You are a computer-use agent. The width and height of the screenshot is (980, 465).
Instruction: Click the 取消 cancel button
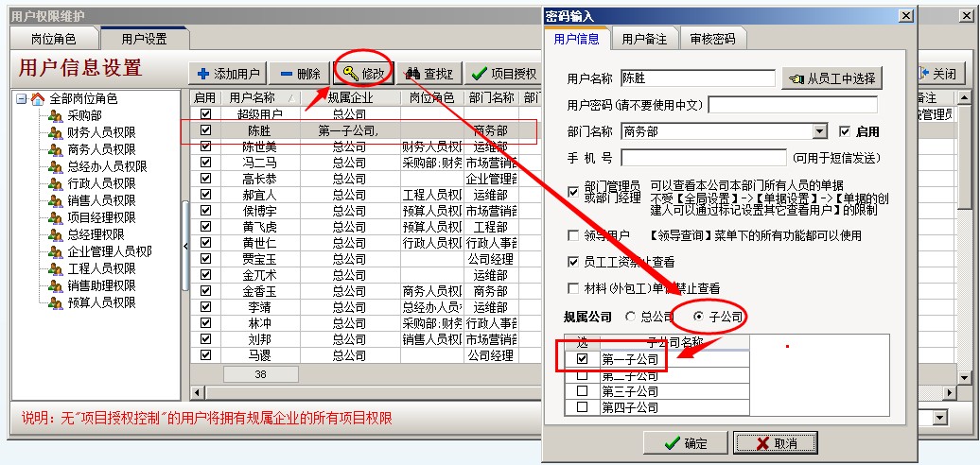tap(777, 443)
